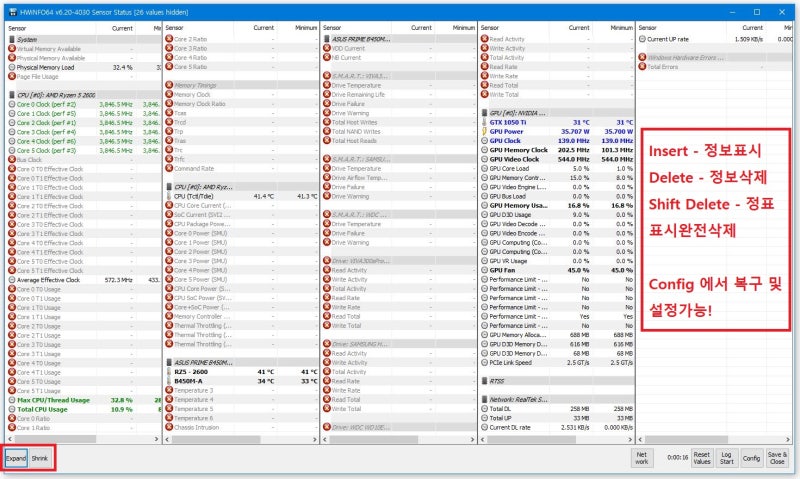Click the lightning icon next to GPU Power

pos(484,132)
